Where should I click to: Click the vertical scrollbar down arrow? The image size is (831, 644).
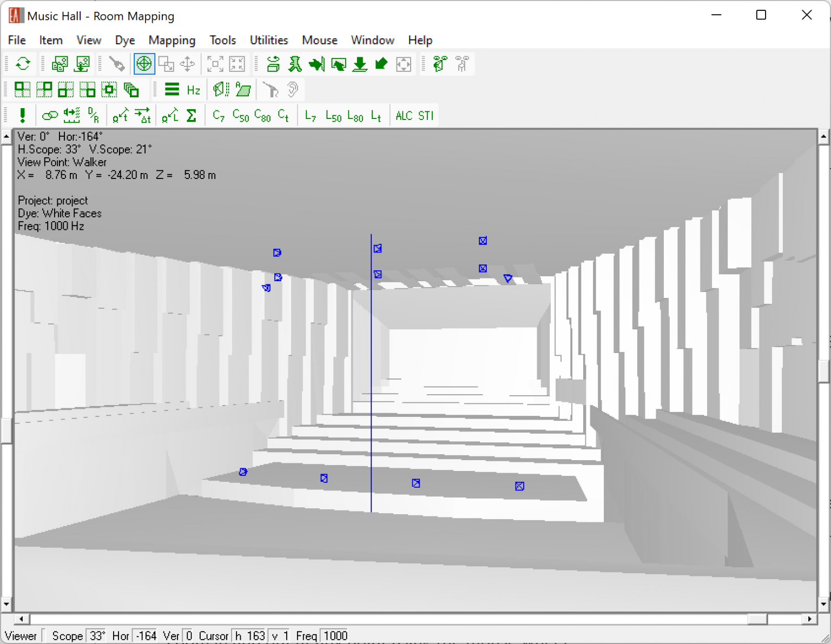(823, 604)
